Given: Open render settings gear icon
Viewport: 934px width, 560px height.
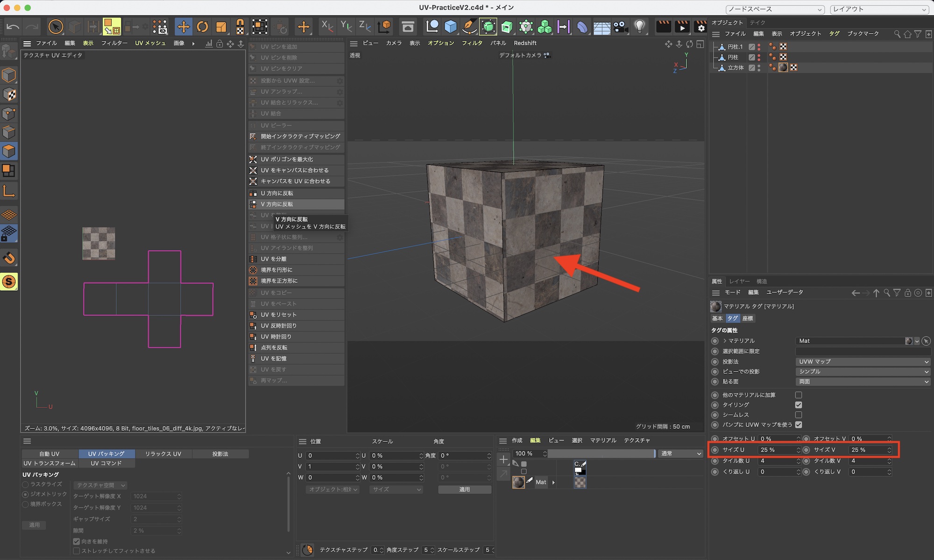Looking at the screenshot, I should 700,27.
